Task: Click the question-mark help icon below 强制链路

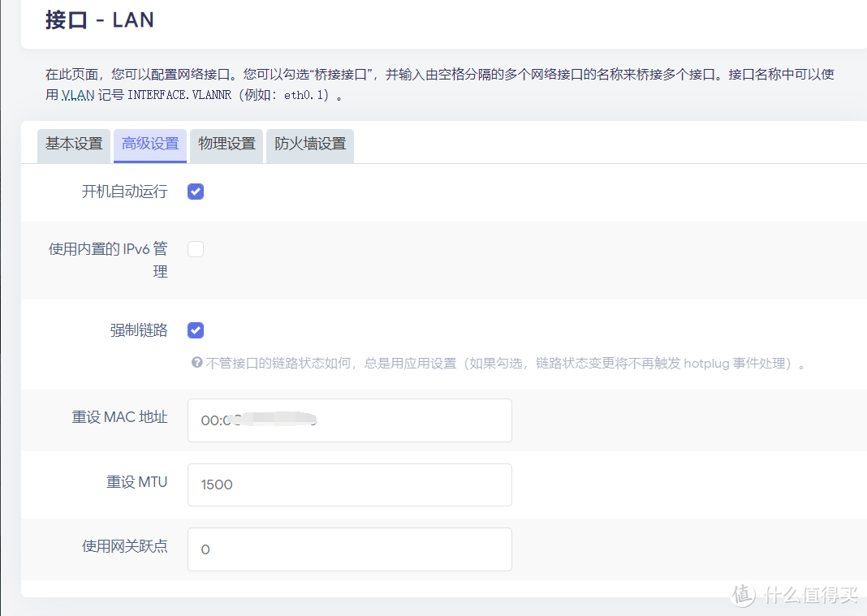Action: click(x=195, y=363)
